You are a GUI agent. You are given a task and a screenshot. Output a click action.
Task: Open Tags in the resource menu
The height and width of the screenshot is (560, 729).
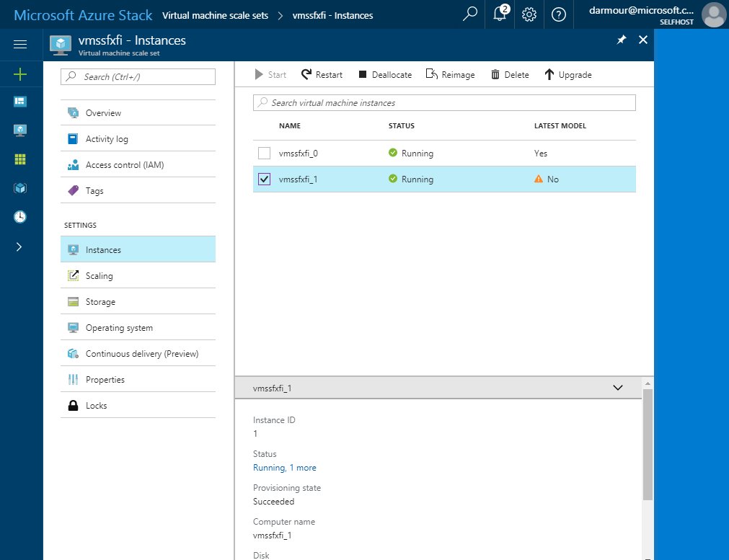(138, 190)
